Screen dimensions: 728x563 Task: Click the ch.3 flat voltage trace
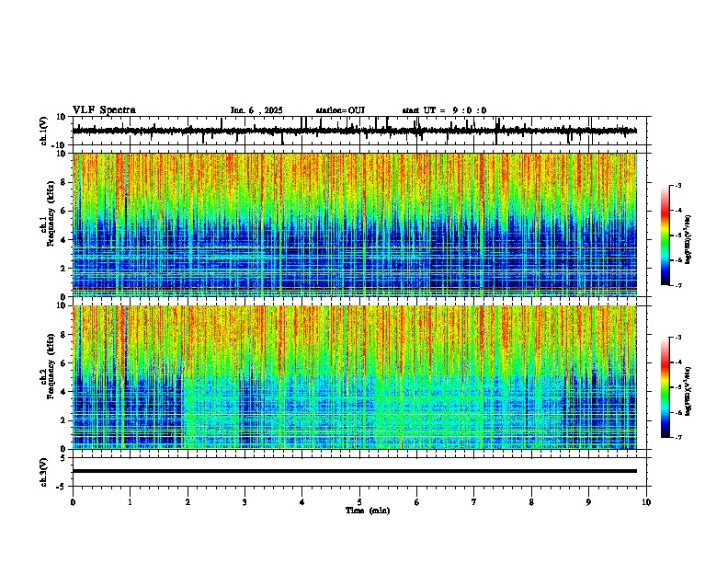355,471
